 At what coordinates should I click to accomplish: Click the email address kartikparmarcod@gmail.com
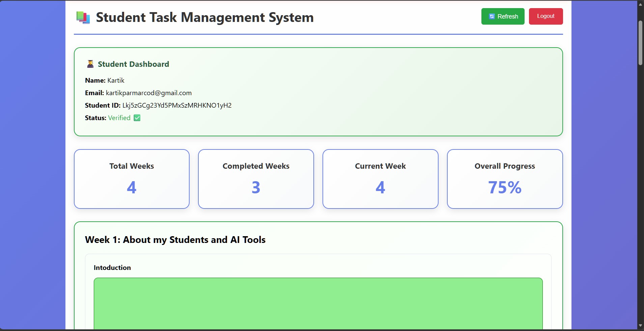(x=148, y=93)
